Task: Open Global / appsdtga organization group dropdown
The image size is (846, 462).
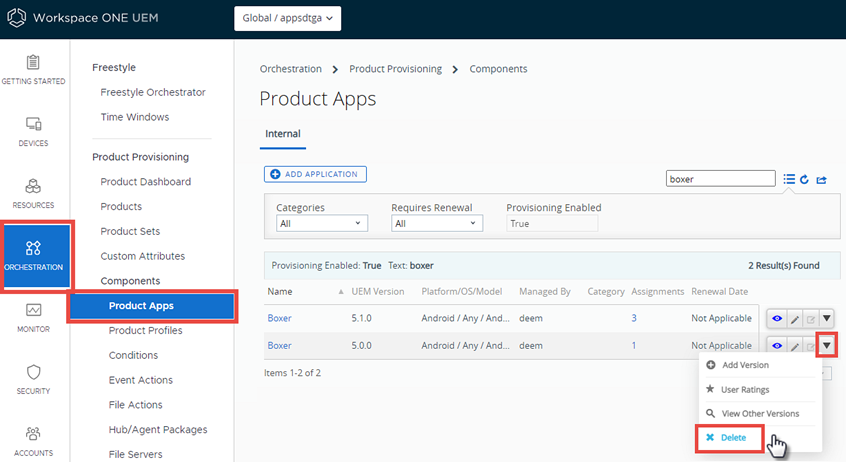Action: [x=288, y=18]
